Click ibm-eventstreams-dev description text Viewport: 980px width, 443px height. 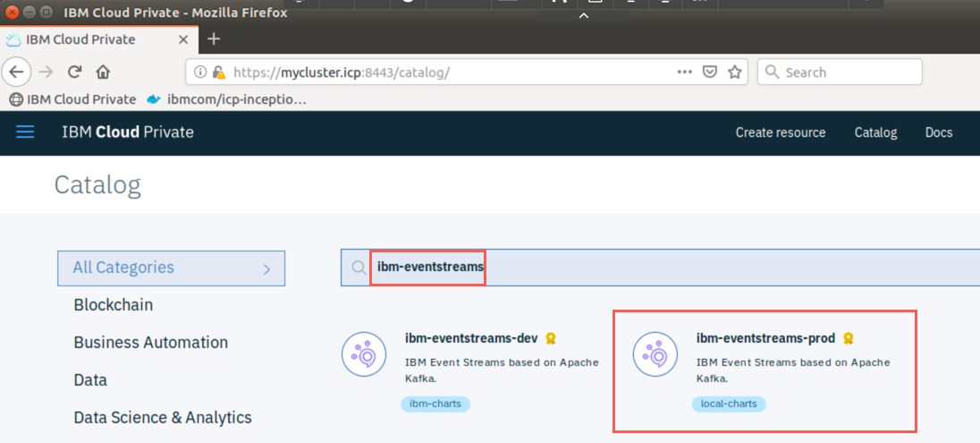tap(502, 371)
